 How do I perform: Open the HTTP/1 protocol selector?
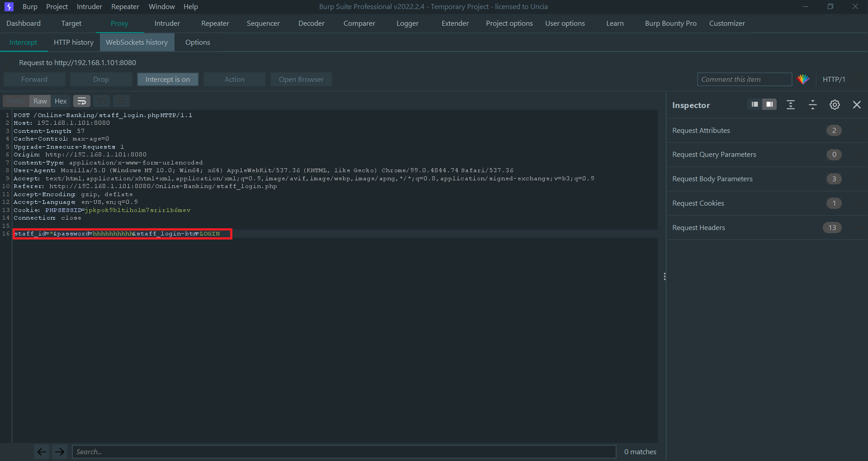pos(834,80)
